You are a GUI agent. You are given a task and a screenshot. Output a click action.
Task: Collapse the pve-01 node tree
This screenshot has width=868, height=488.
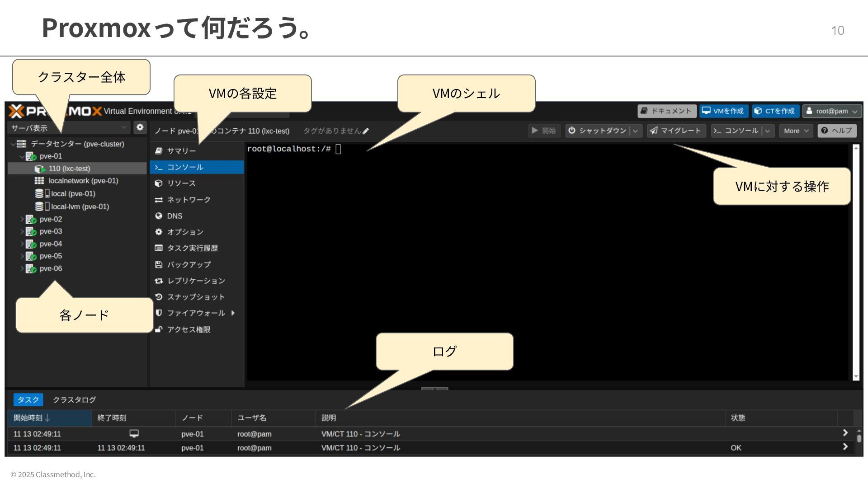(x=22, y=156)
